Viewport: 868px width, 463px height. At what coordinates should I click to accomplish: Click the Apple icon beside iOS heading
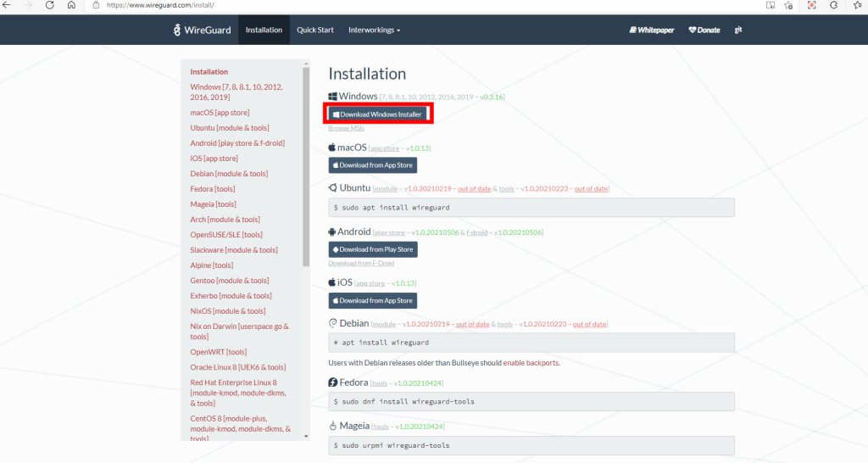point(332,282)
